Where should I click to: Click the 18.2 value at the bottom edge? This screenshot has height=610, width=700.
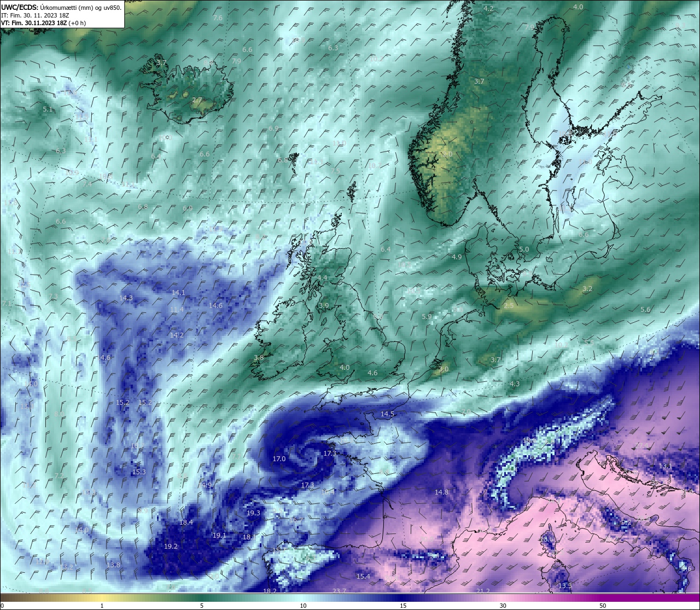pyautogui.click(x=270, y=591)
